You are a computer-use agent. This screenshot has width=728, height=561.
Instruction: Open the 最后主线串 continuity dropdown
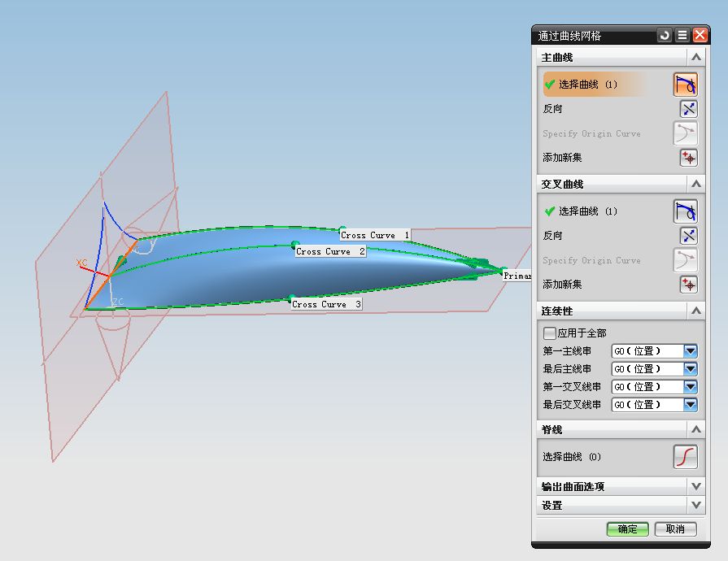click(691, 369)
